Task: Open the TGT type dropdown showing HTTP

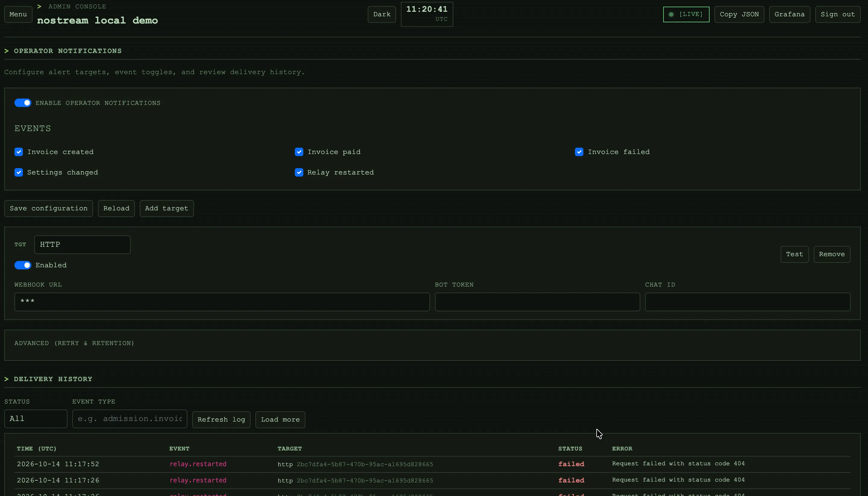Action: [x=83, y=245]
